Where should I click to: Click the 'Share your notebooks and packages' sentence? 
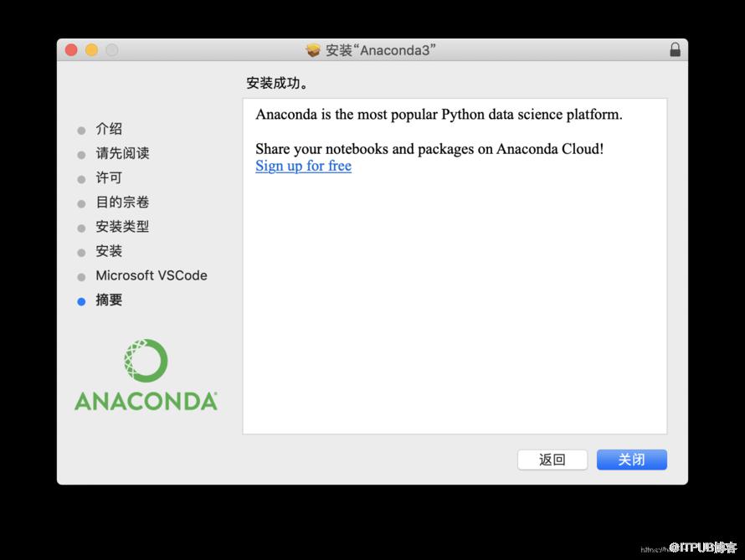[429, 149]
